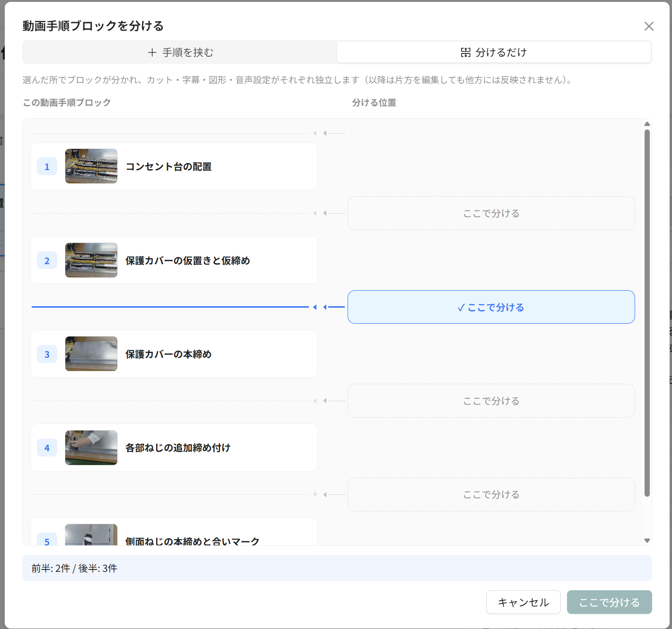Click the 分ける位置 column heading

pos(374,103)
